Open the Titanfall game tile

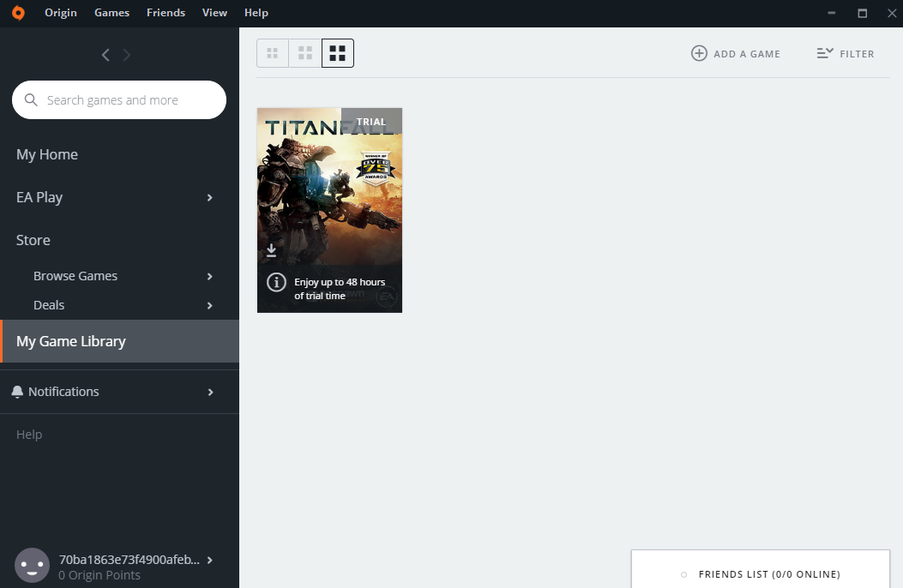(329, 210)
